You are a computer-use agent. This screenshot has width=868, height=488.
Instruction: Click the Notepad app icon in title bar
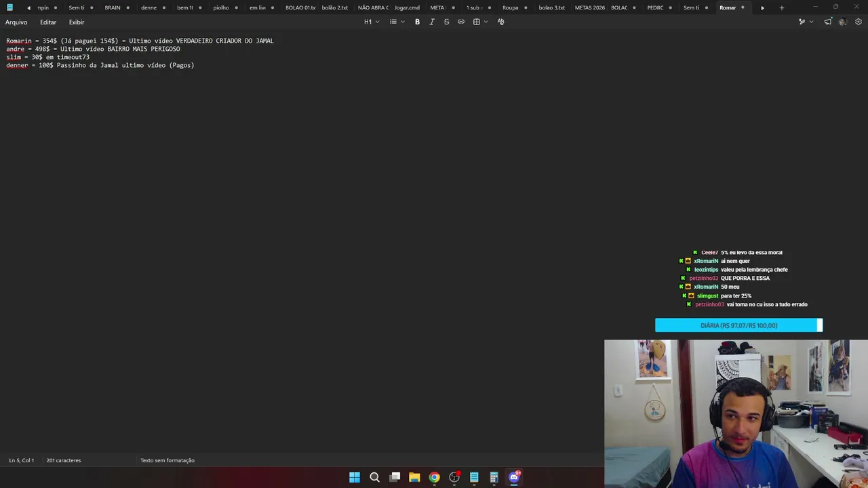pyautogui.click(x=9, y=7)
